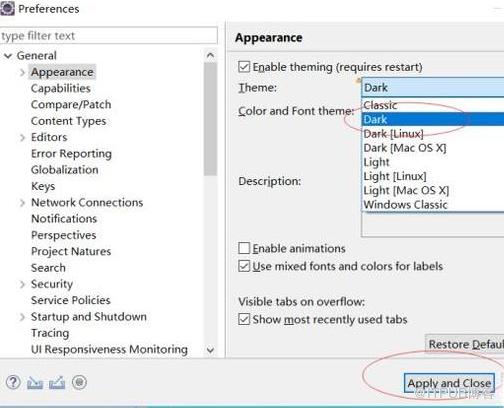Select Security preference page

pyautogui.click(x=52, y=284)
